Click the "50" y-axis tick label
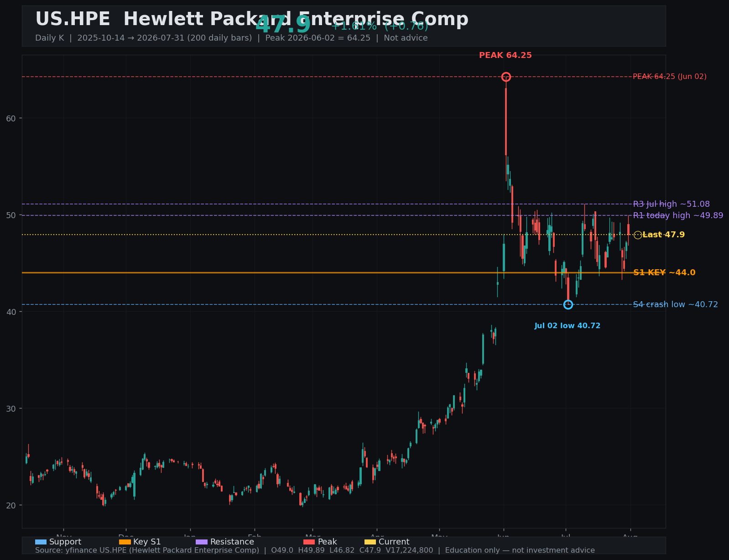The height and width of the screenshot is (560, 729). (11, 215)
